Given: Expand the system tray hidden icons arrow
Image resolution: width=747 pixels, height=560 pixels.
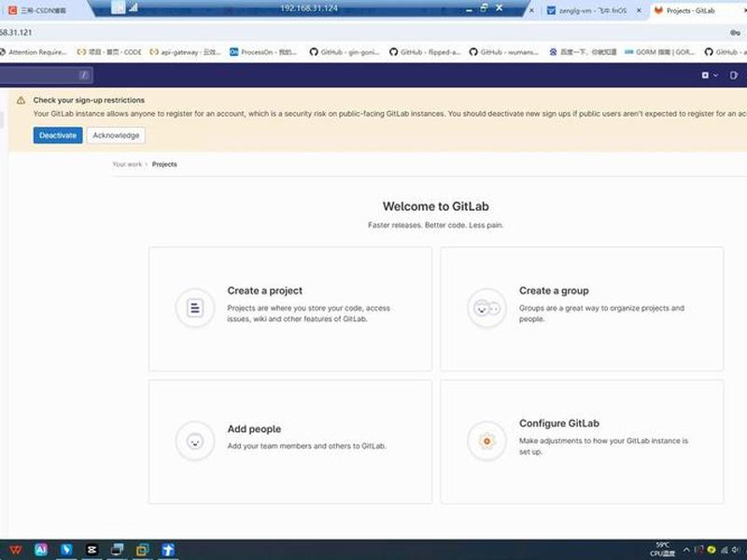Looking at the screenshot, I should coord(686,550).
